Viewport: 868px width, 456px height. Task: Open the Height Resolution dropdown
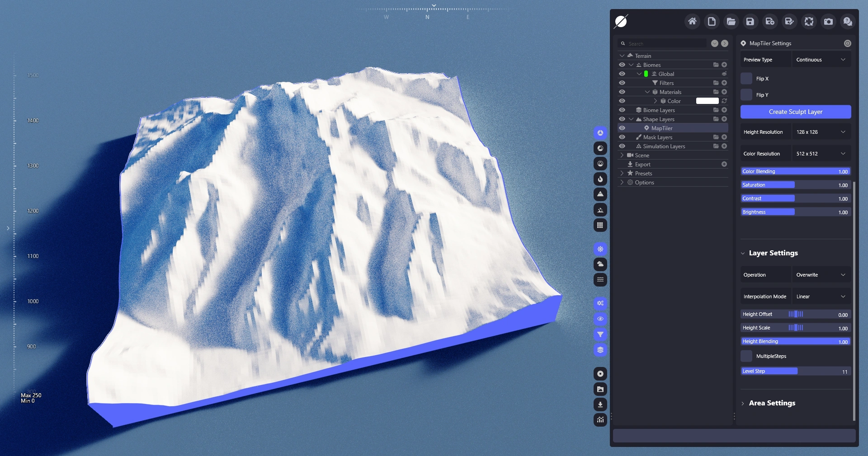[821, 132]
